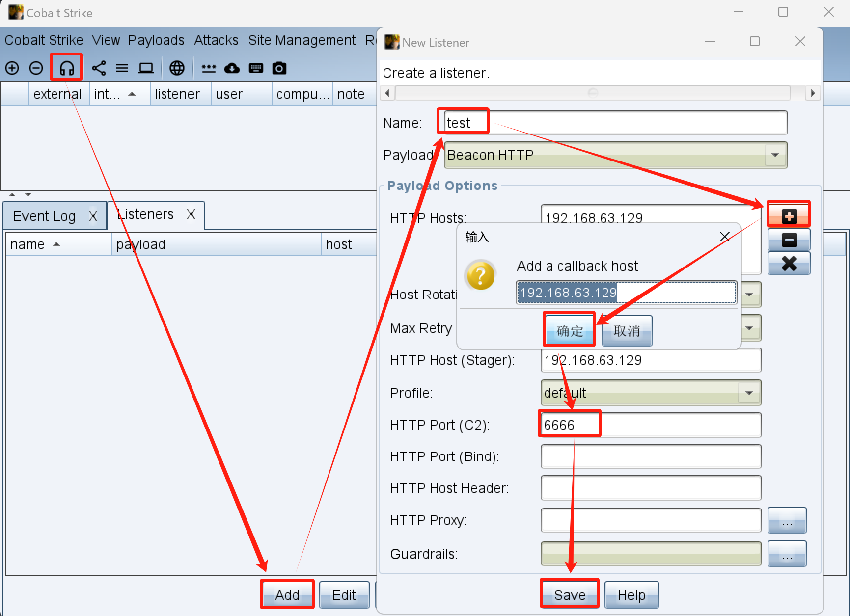The height and width of the screenshot is (616, 850).
Task: Open keystrokes keyboard icon
Action: pyautogui.click(x=256, y=68)
